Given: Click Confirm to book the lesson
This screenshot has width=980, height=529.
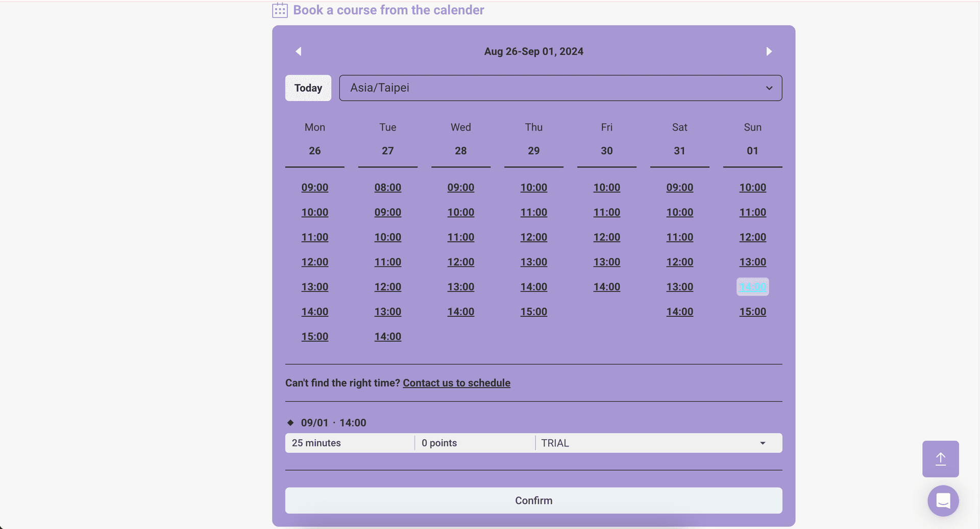Looking at the screenshot, I should [x=533, y=500].
